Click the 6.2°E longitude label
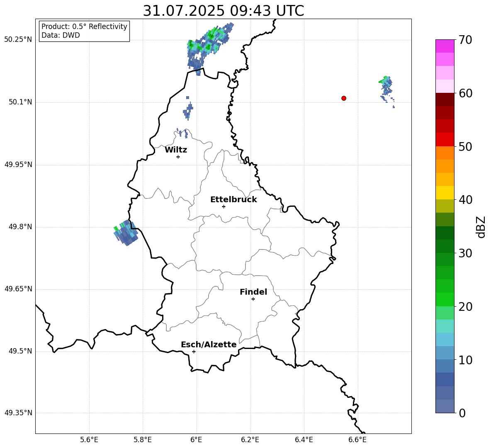491x448 pixels. click(250, 440)
